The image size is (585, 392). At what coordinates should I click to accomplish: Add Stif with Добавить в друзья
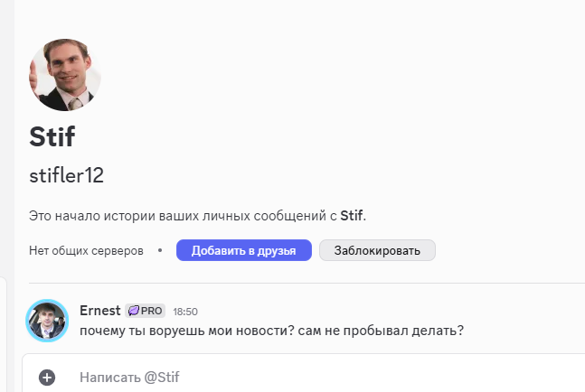coord(244,250)
